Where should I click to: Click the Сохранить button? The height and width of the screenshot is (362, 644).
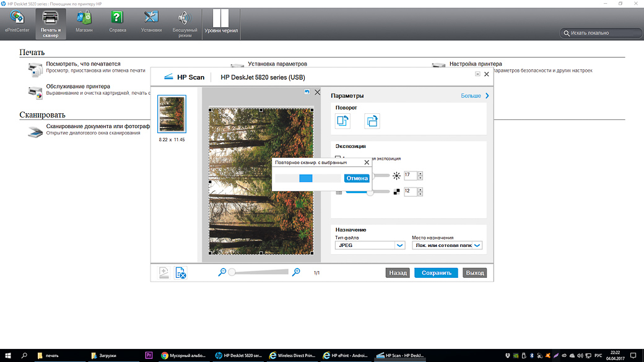(436, 272)
